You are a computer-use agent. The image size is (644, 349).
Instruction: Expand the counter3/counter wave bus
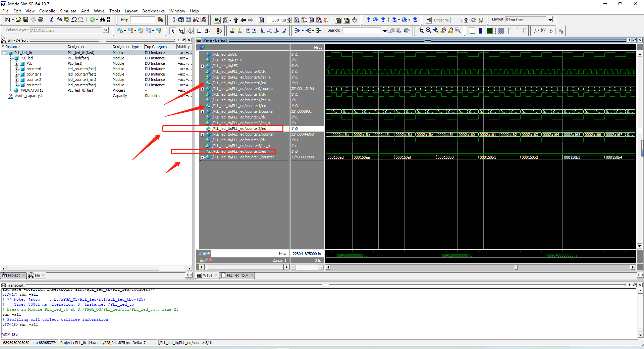(x=202, y=157)
